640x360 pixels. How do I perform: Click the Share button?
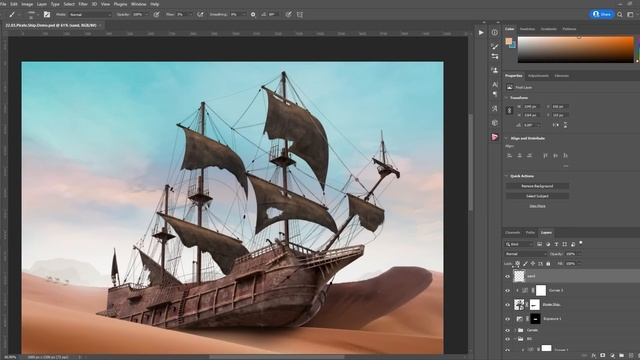602,14
